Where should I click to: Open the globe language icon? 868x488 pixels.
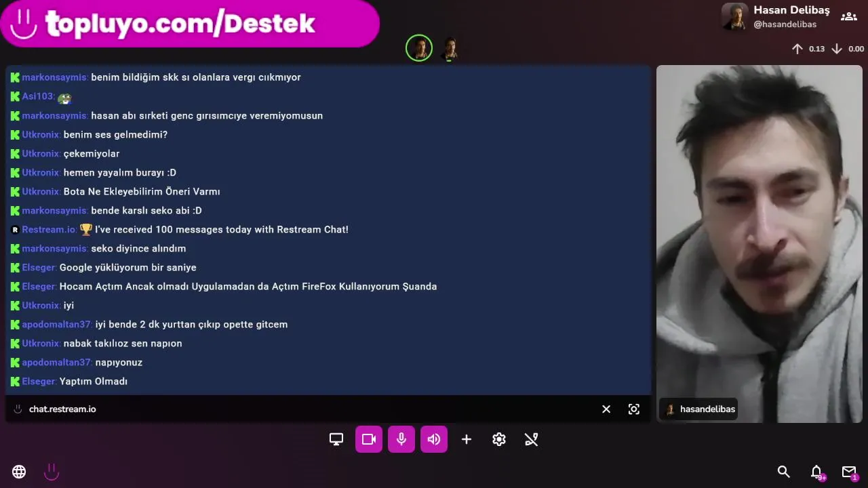19,472
